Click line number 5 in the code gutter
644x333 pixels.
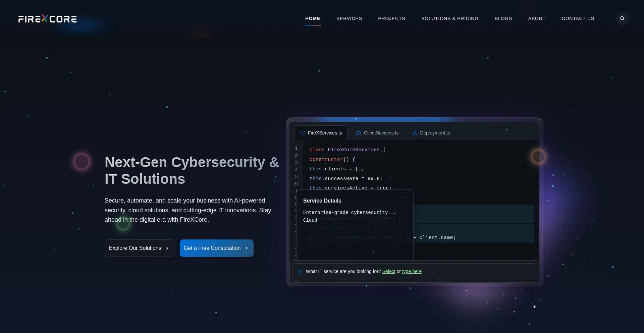tap(296, 176)
